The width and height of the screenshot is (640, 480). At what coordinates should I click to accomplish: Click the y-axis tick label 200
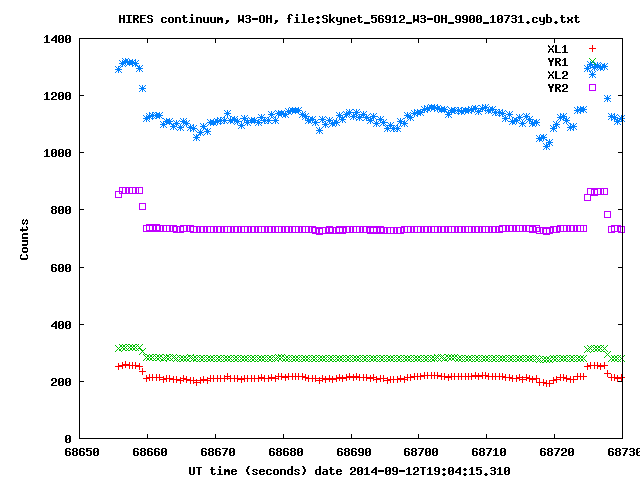pos(61,382)
